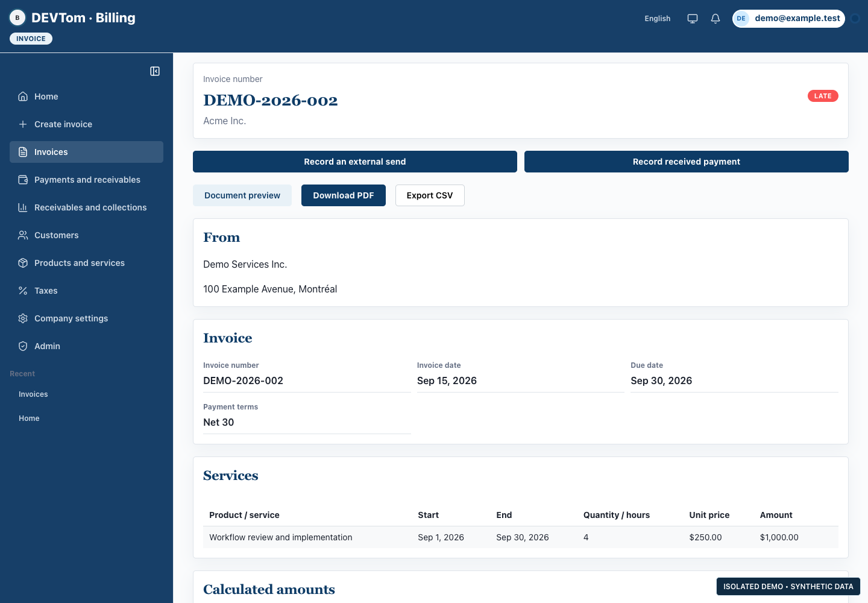
Task: Click the INVOICE badge under the app title
Action: [x=31, y=39]
